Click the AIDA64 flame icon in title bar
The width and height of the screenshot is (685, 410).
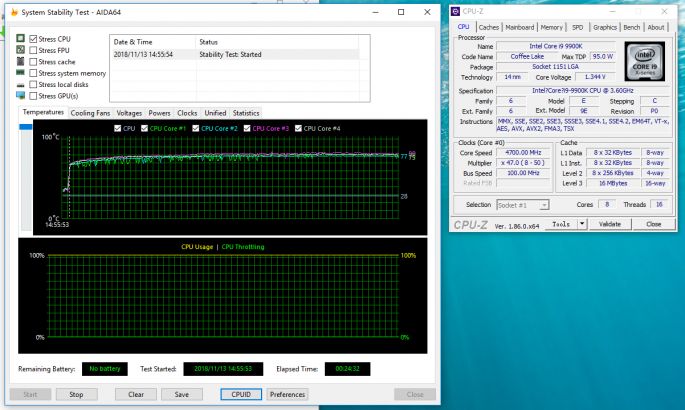coord(13,13)
